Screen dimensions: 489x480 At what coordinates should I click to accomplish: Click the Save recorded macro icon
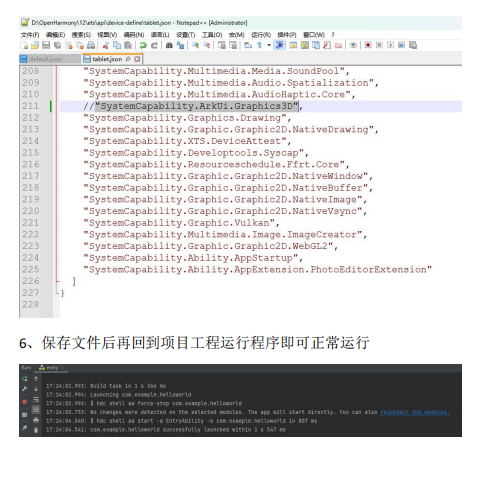[x=413, y=45]
